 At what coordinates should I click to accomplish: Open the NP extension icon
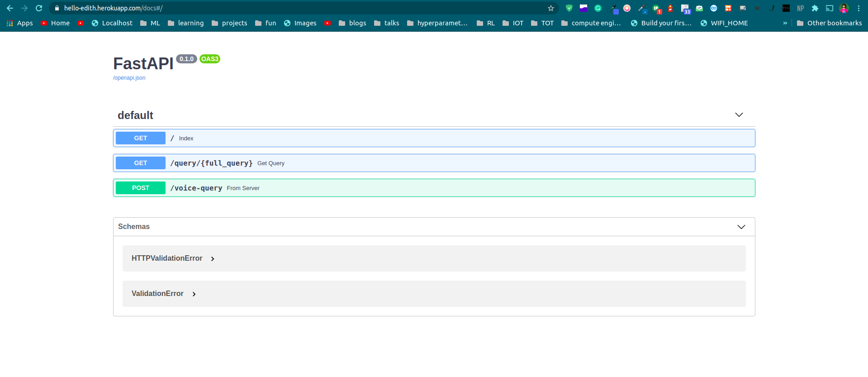click(801, 8)
